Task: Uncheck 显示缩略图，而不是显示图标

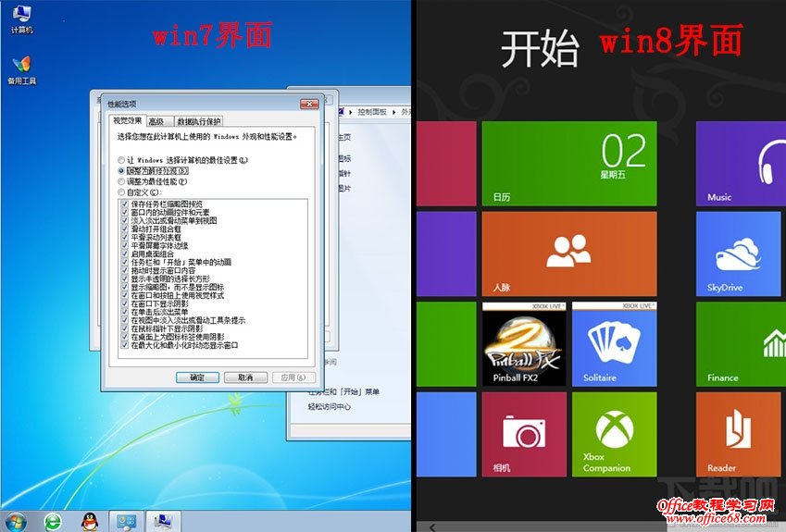Action: 124,287
